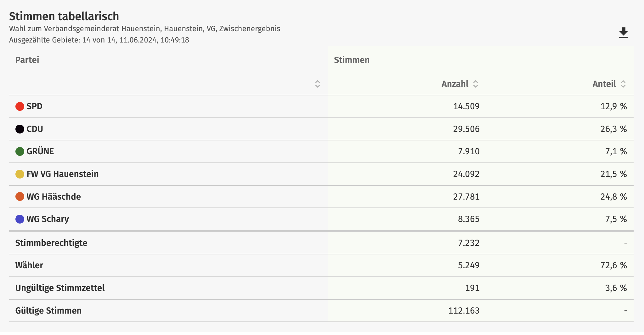Select the Anteil column header
The height and width of the screenshot is (335, 644).
pyautogui.click(x=604, y=84)
